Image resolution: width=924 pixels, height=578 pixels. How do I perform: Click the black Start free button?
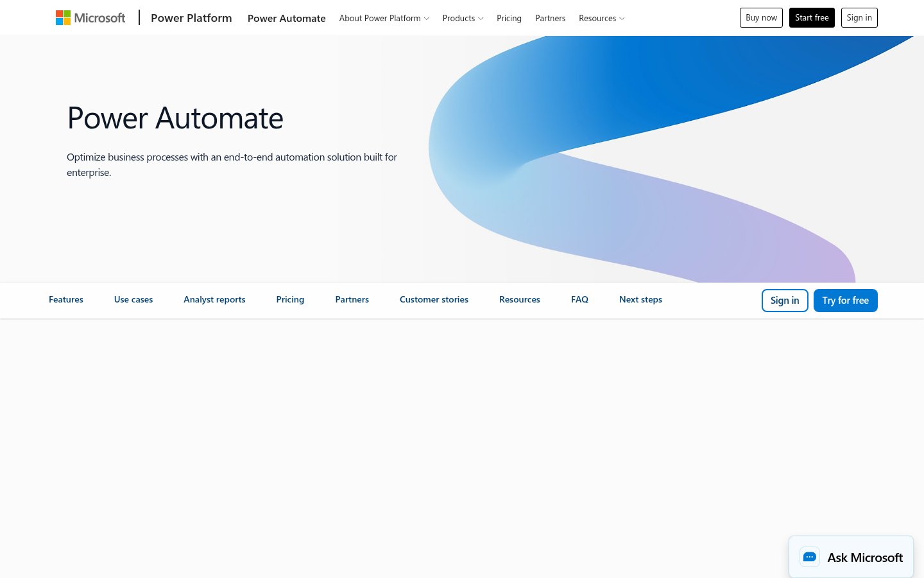812,18
